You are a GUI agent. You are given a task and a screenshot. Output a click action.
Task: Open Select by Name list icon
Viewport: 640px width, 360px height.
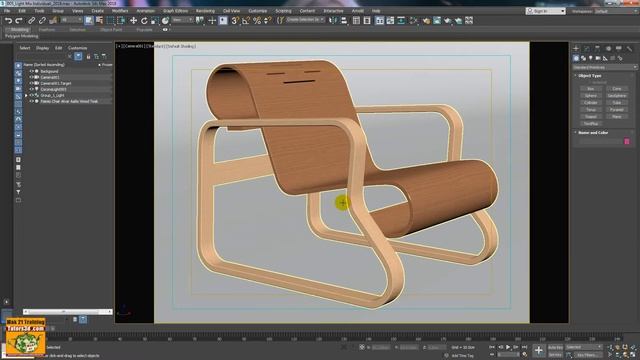click(x=99, y=20)
